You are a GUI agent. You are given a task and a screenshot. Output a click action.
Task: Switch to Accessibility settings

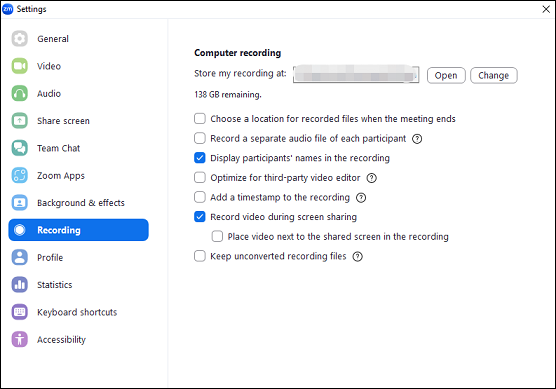point(78,339)
